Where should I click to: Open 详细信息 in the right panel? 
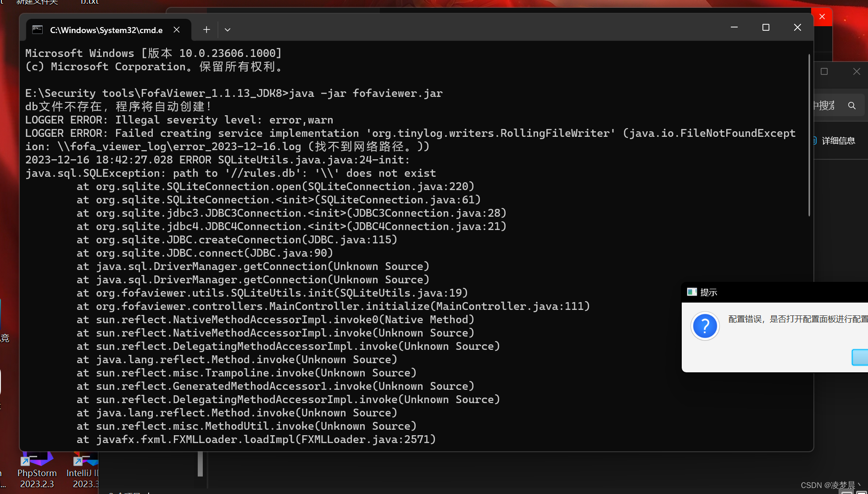tap(838, 140)
